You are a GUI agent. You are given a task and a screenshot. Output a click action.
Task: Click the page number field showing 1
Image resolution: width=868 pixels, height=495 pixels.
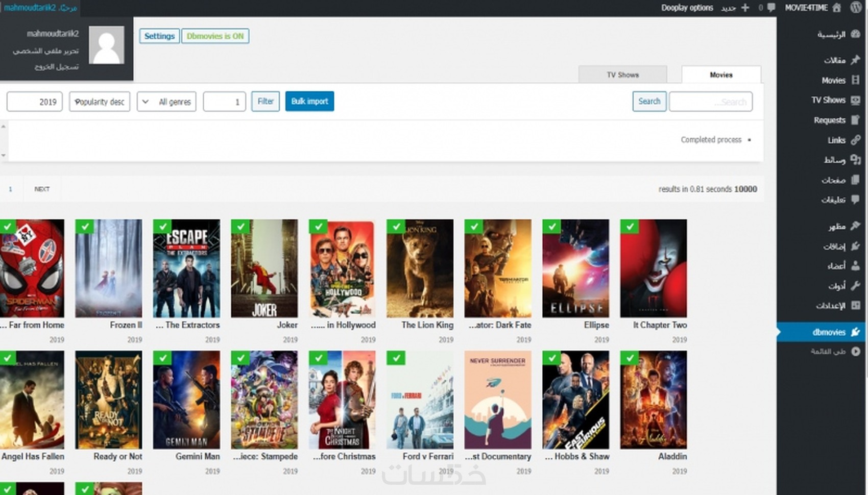(x=225, y=102)
